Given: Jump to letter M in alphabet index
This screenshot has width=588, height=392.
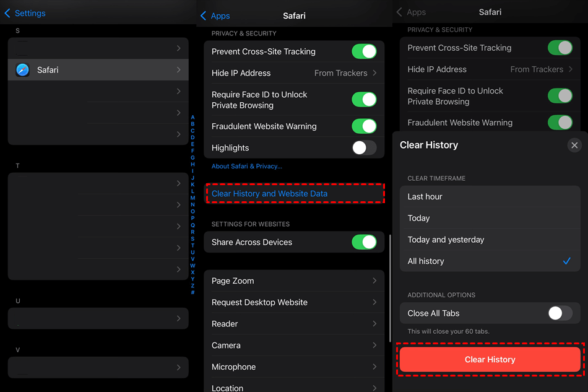Looking at the screenshot, I should [192, 198].
